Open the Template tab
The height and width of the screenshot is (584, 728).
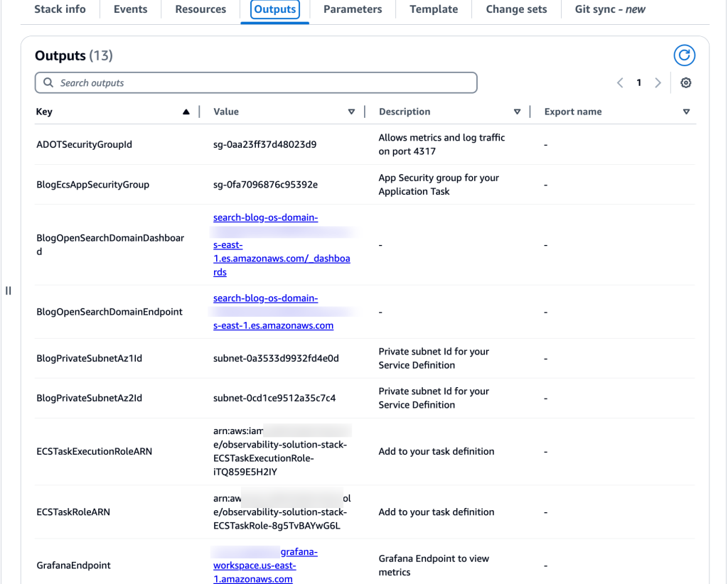433,9
